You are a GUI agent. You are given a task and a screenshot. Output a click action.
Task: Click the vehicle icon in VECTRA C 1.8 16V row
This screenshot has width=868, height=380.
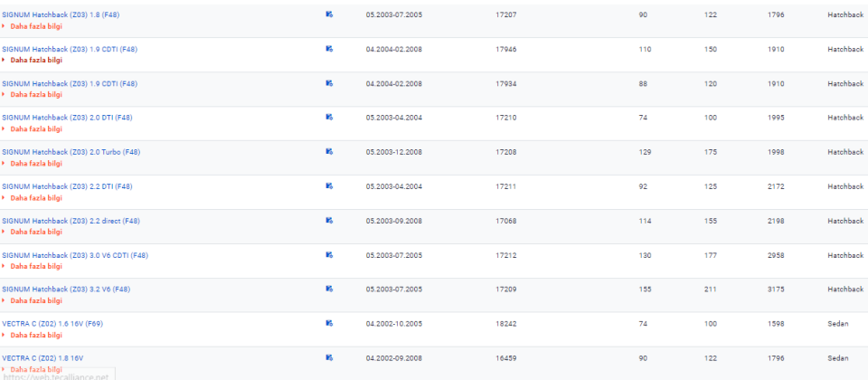329,358
